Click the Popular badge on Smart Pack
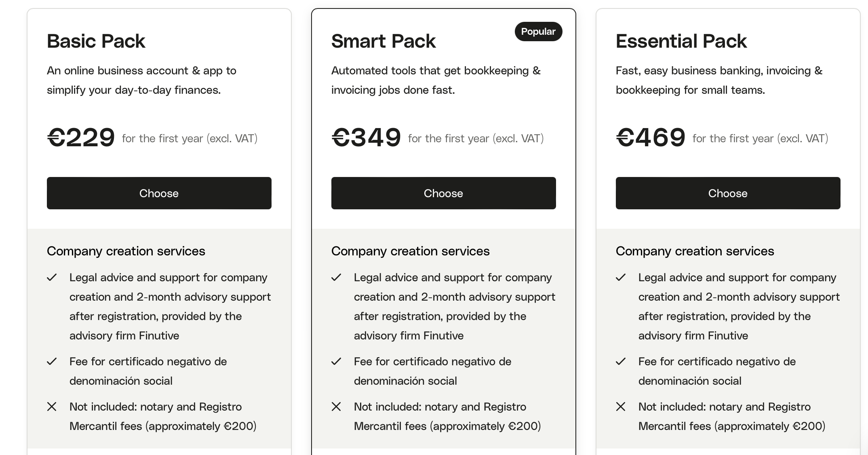 [x=538, y=32]
